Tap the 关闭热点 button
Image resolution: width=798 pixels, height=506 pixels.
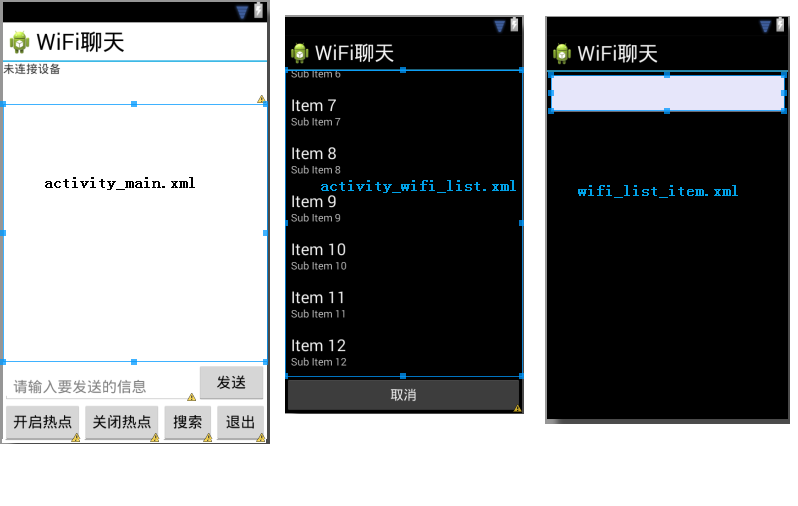point(122,422)
